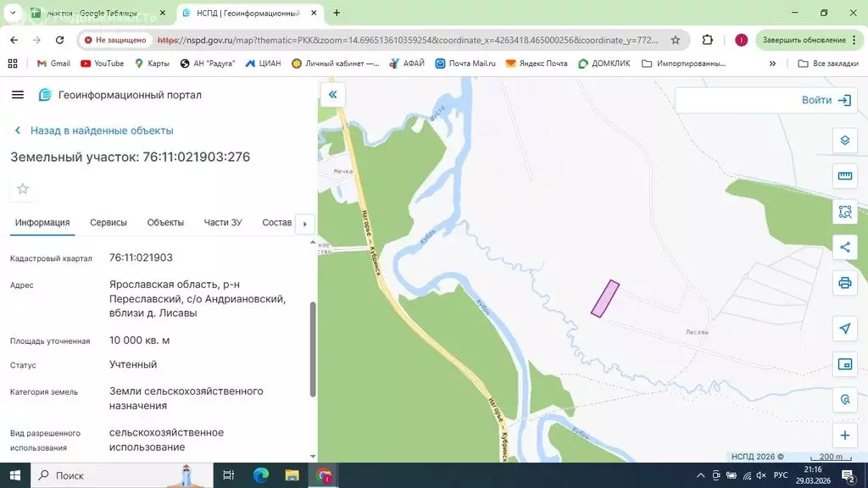Viewport: 868px width, 488px height.
Task: Open the tab list dropdown in Chrome
Action: pos(13,13)
